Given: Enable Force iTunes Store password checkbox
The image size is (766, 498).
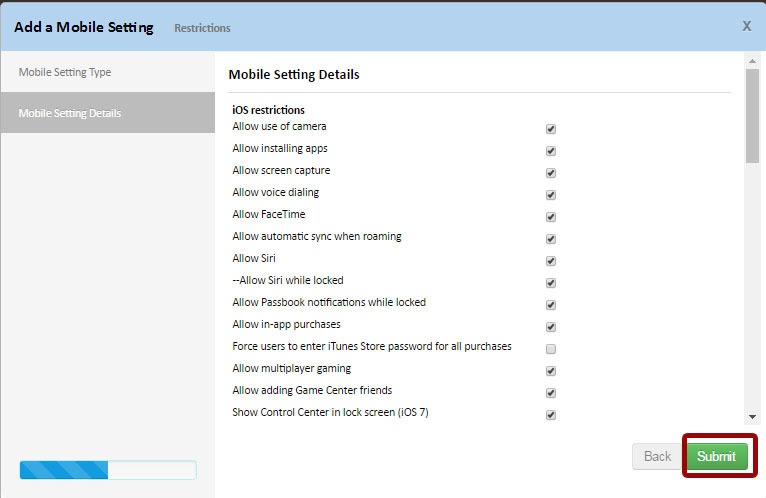Looking at the screenshot, I should pyautogui.click(x=551, y=349).
